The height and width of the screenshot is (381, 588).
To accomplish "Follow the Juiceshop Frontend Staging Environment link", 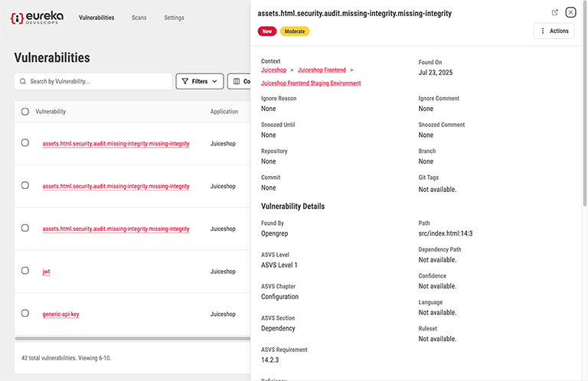I will (x=311, y=83).
